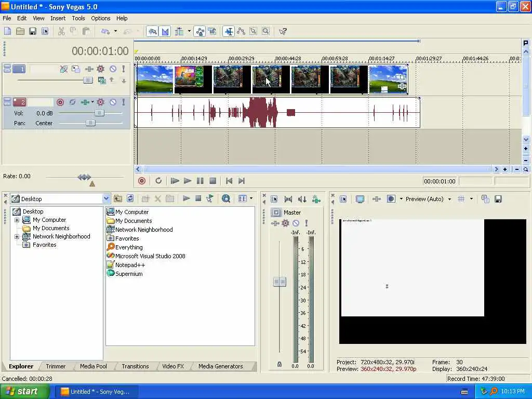Click the Cut scissors icon
This screenshot has height=399, width=532.
coord(61,32)
